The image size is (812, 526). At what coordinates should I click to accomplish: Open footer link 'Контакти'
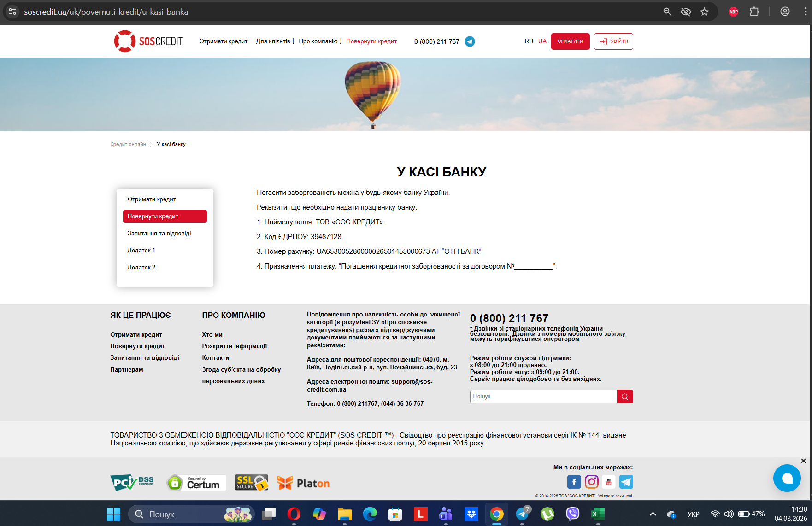(215, 358)
